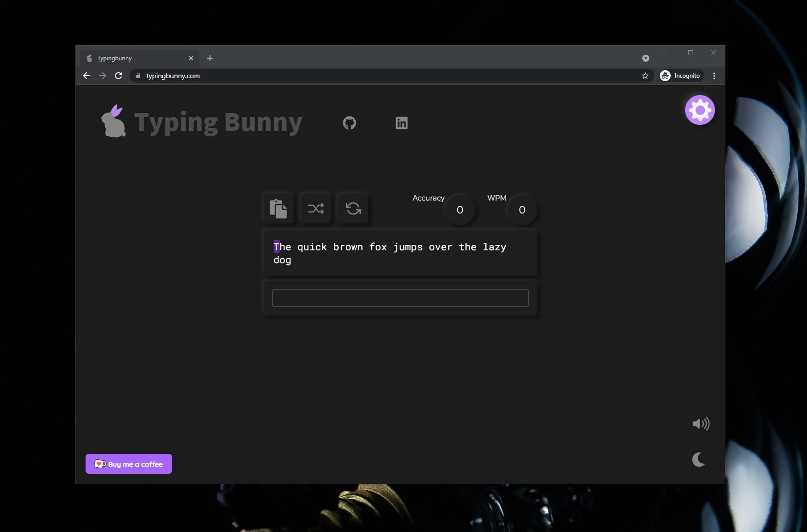Navigate back in browser history

click(x=86, y=76)
